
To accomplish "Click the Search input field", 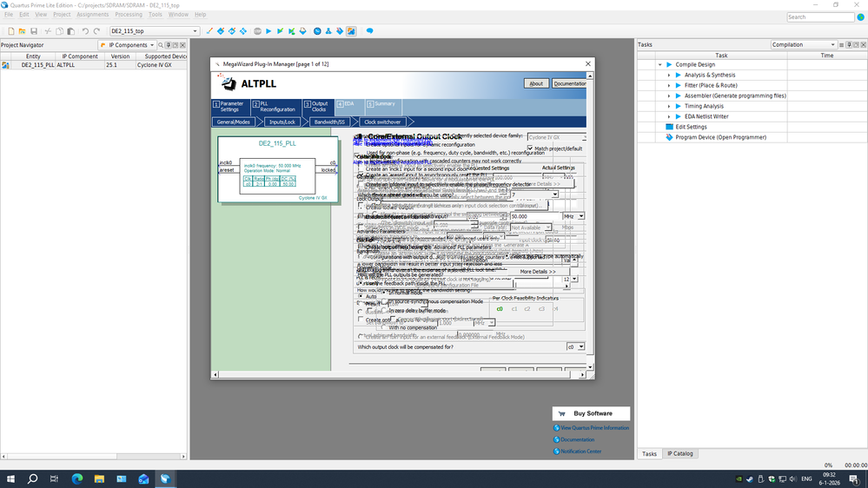I will (x=820, y=17).
